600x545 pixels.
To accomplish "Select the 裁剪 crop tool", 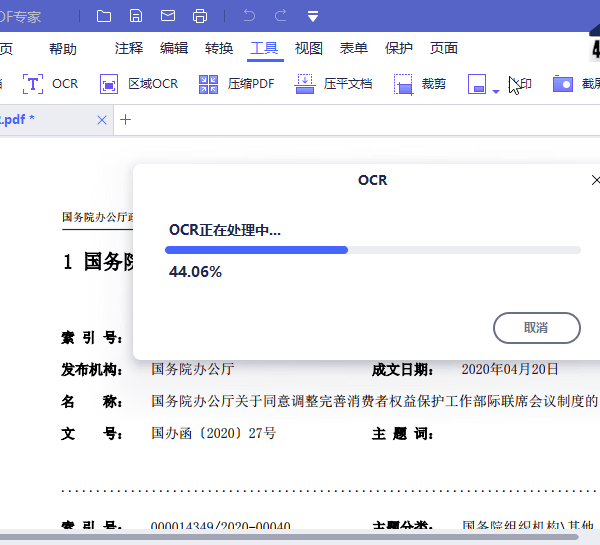I will (x=420, y=84).
